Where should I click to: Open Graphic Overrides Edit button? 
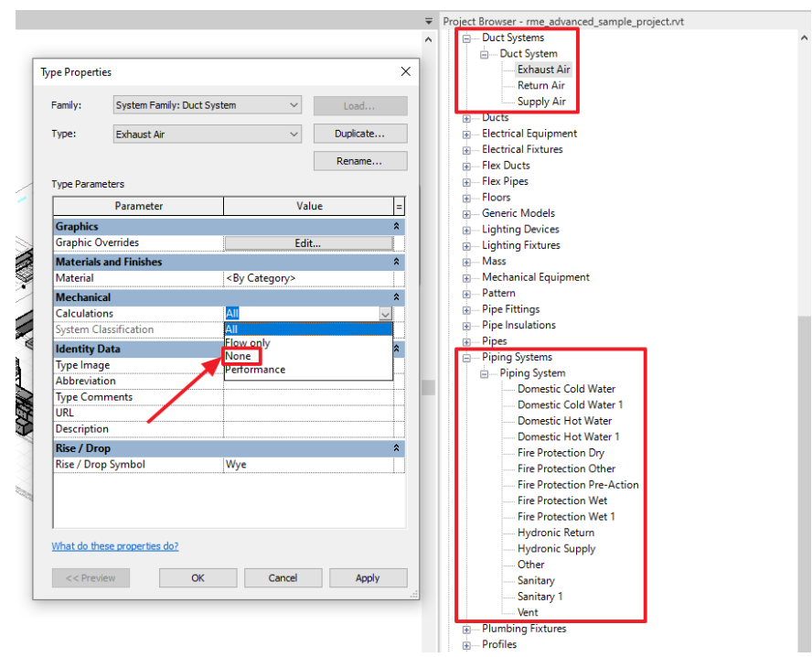pos(308,243)
